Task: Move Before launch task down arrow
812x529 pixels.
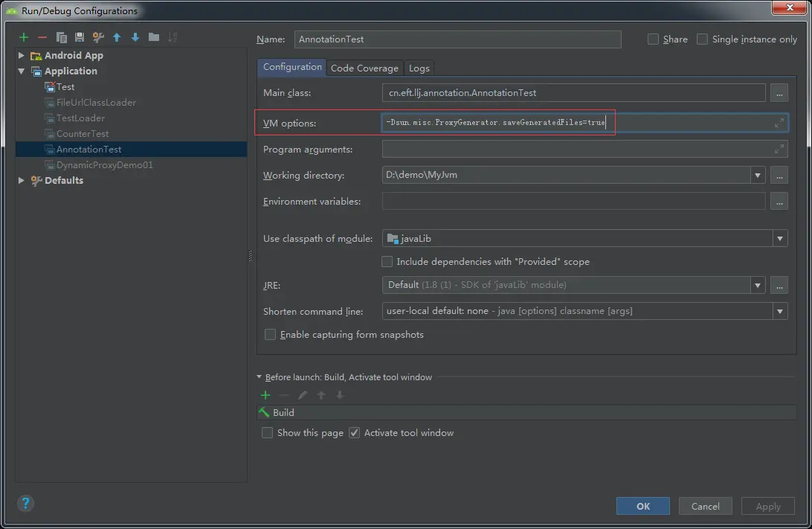Action: tap(340, 395)
